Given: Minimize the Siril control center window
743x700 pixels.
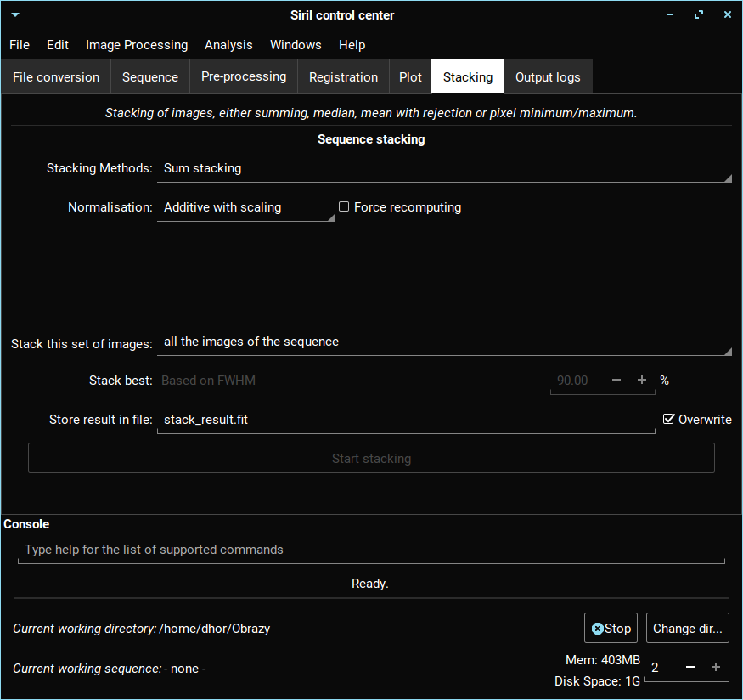Looking at the screenshot, I should [x=670, y=14].
